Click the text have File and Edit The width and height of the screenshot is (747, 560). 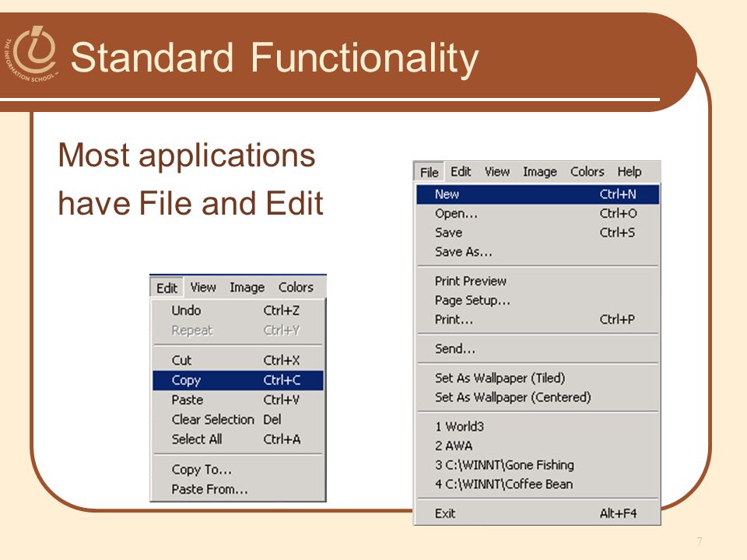point(191,203)
